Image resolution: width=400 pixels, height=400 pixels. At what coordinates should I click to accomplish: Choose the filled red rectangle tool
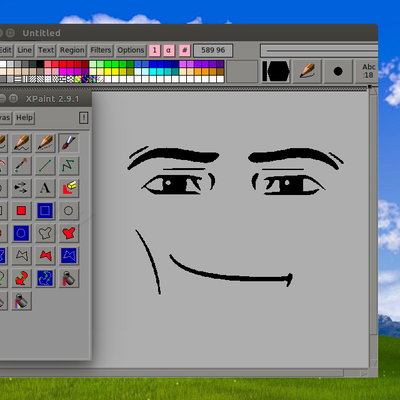pos(22,211)
